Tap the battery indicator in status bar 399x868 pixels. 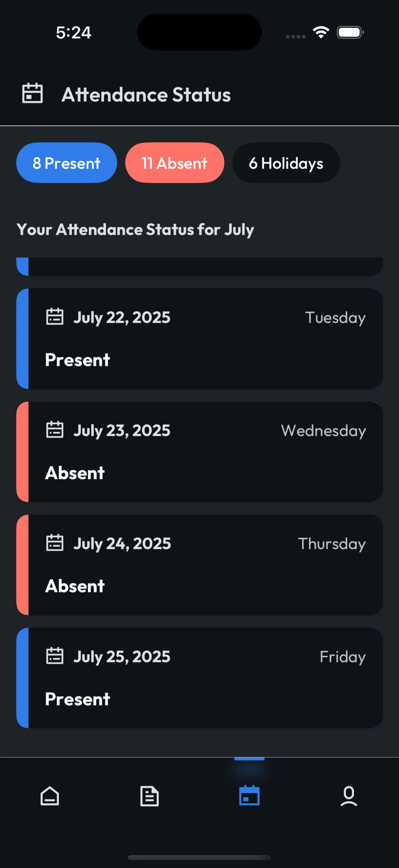[350, 32]
